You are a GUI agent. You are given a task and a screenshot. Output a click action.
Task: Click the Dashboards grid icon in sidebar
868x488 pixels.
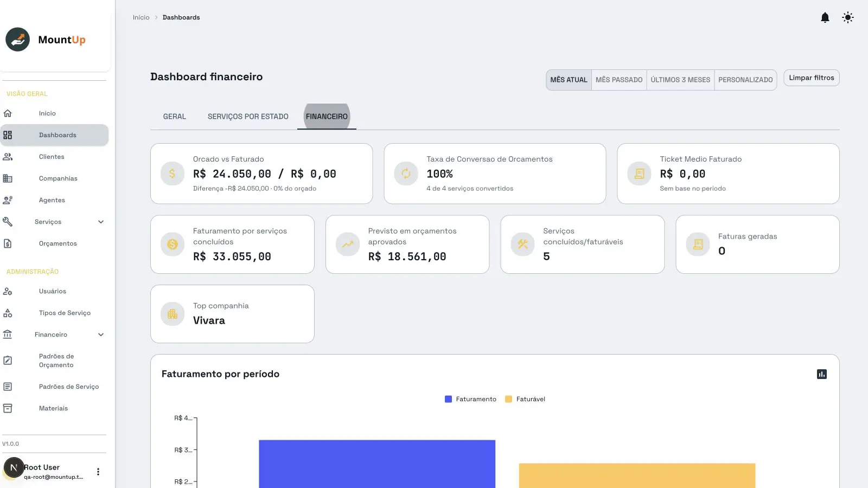(x=8, y=135)
